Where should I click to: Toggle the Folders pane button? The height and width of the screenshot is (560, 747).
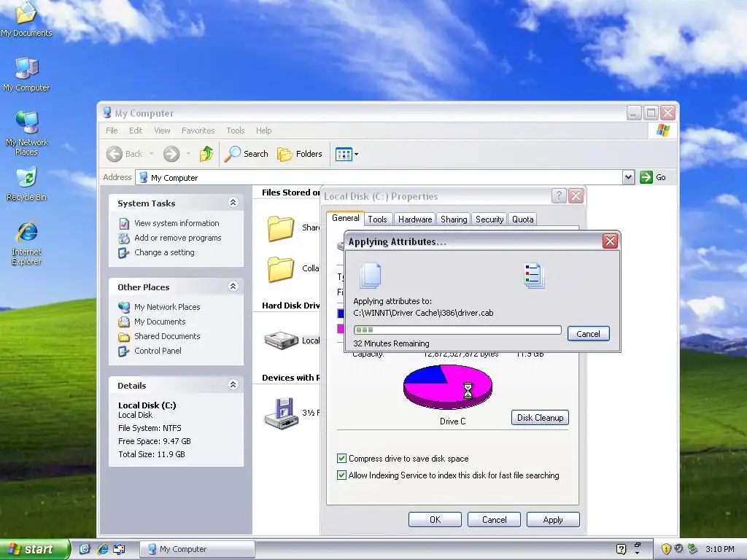(300, 154)
